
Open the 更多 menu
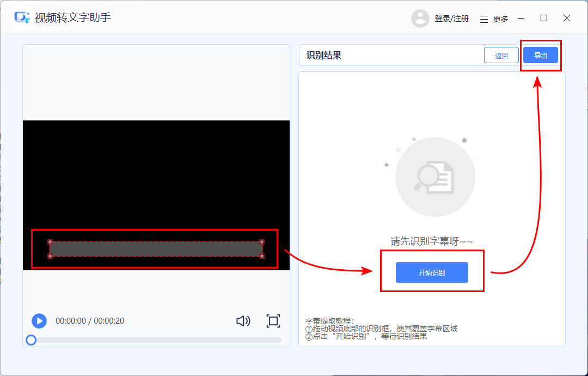500,18
